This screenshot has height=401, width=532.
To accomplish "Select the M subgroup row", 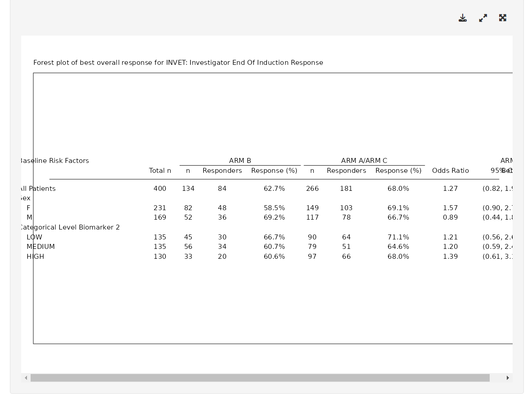I will (29, 217).
